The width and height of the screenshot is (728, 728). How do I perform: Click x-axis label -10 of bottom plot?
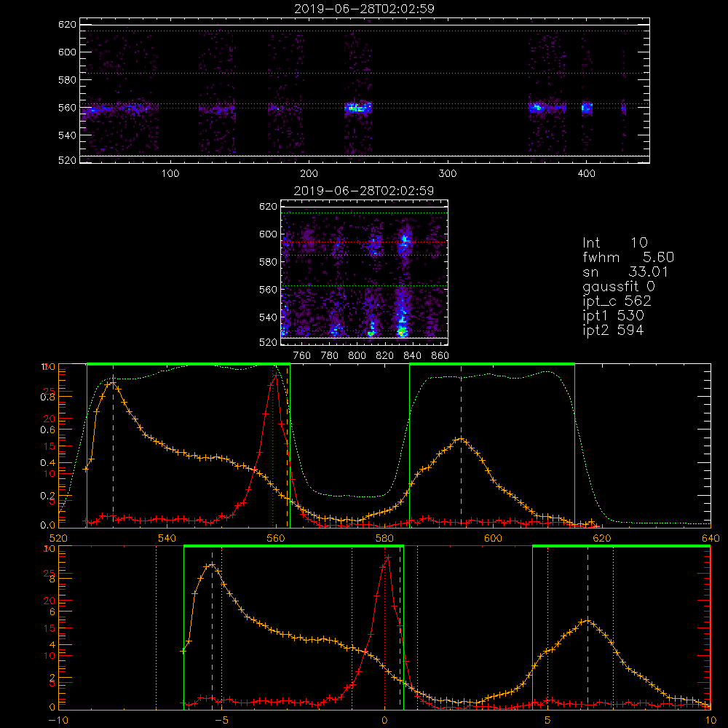58,720
